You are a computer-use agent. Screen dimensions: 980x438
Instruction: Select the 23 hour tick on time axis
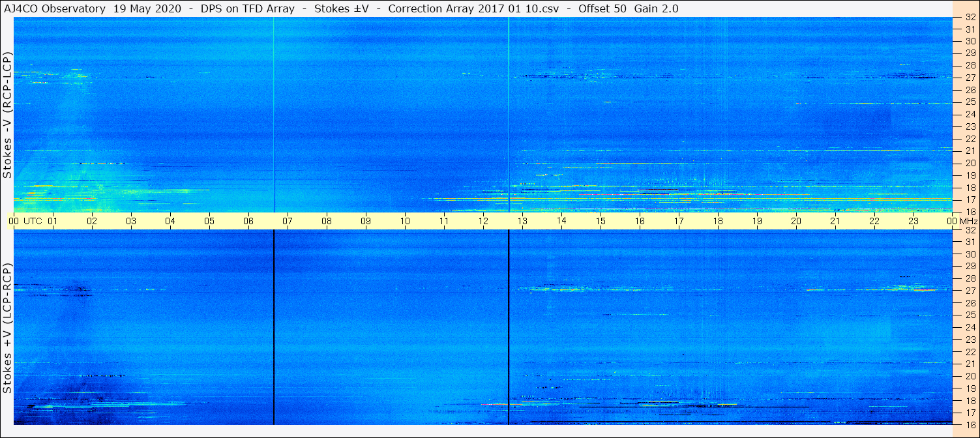click(x=913, y=221)
